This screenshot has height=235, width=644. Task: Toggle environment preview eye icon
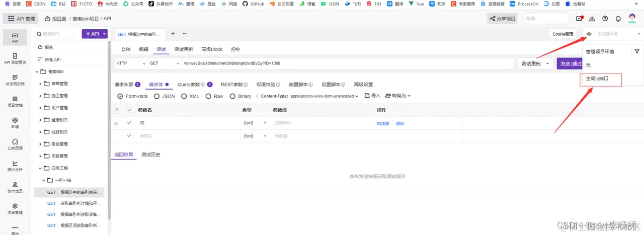click(589, 34)
